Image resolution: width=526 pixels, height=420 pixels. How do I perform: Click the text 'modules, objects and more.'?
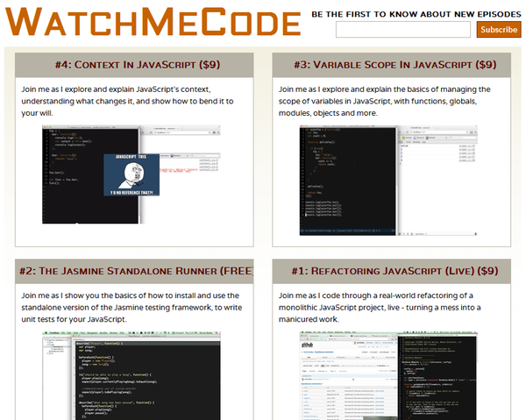[328, 113]
